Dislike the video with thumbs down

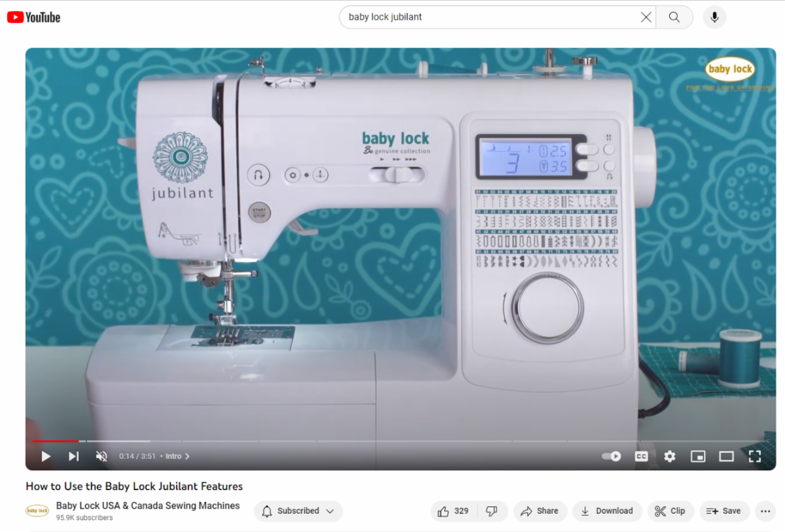tap(492, 511)
